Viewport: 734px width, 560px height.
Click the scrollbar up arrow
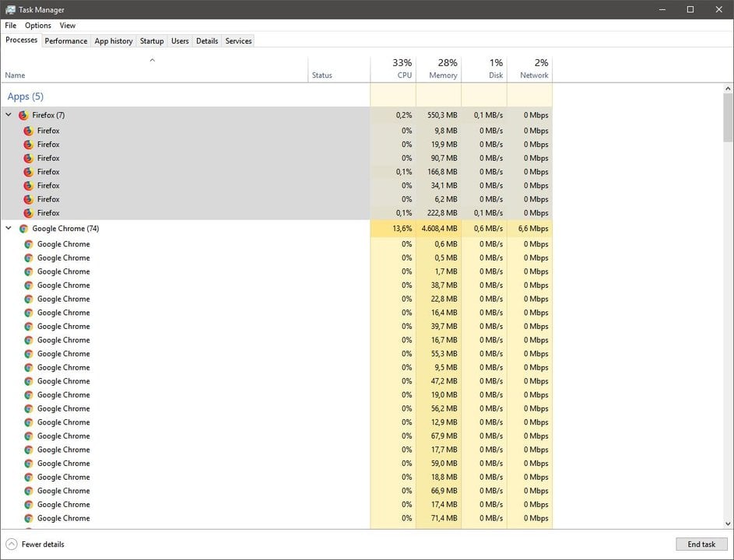click(x=728, y=89)
